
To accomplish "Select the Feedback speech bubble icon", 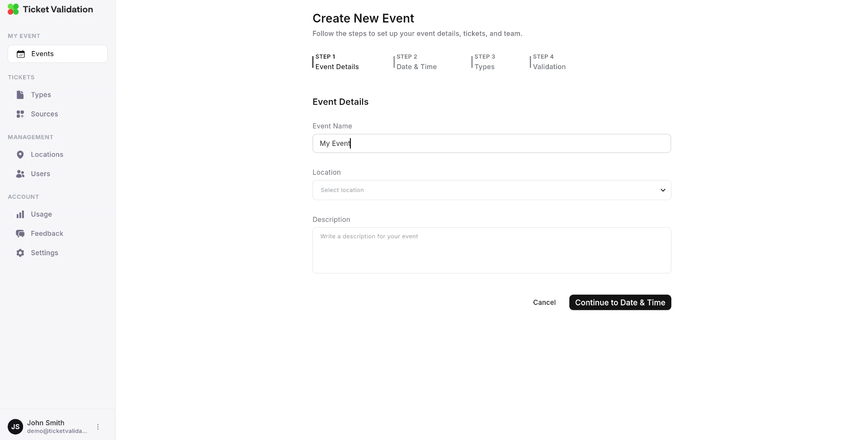I will [x=20, y=234].
